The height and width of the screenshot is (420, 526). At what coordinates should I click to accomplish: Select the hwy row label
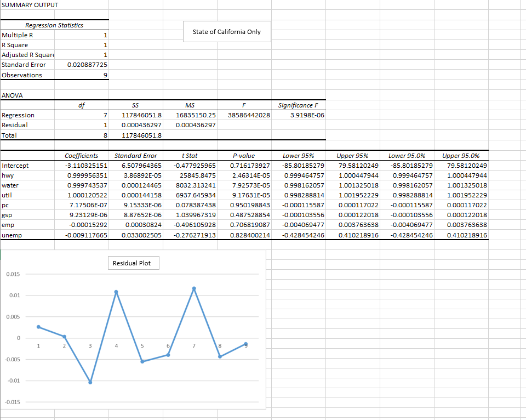click(x=27, y=175)
